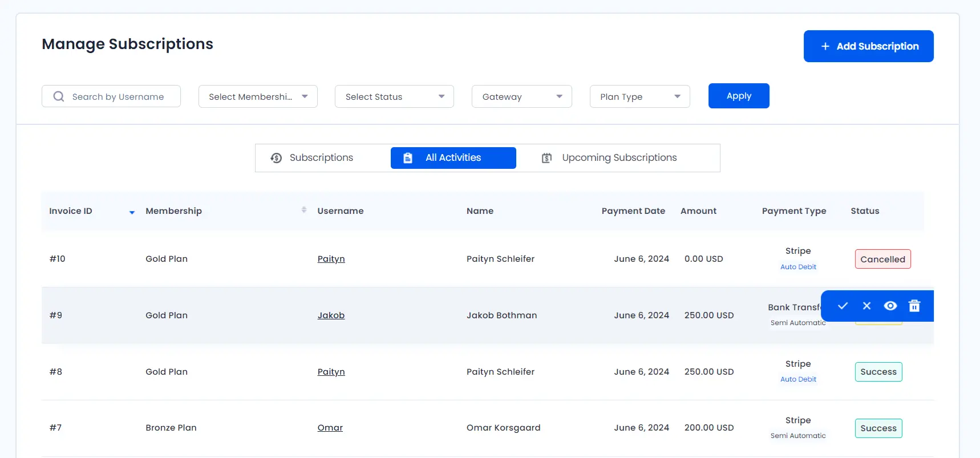Click the Subscriptions tab icon

click(x=276, y=158)
